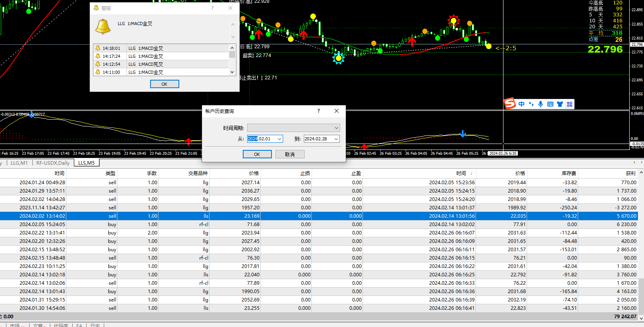Switch to the RF-USDX,Daily chart tab
644x327 pixels.
[x=53, y=163]
